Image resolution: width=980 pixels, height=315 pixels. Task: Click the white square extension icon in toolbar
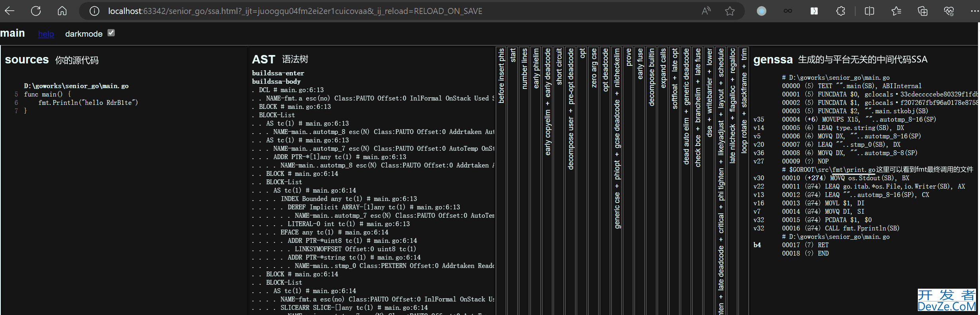[814, 11]
